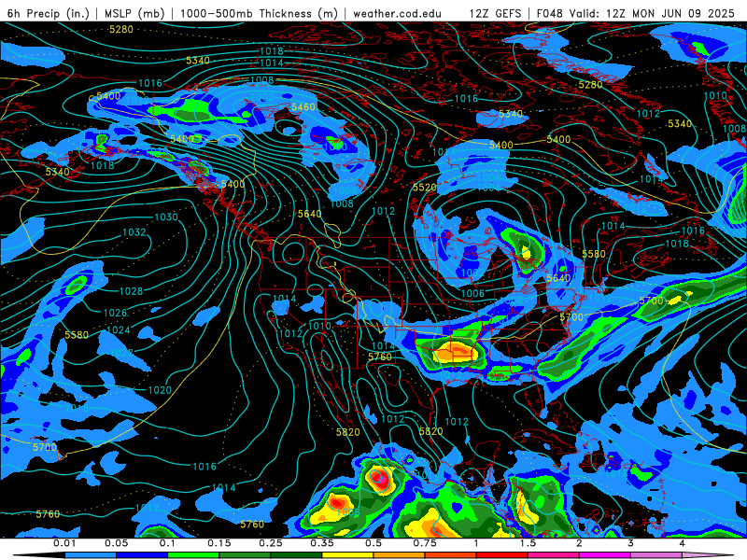Screen dimensions: 747x560
Task: Click the '1000-500mb Thickness (m)' header label
Action: tap(259, 13)
